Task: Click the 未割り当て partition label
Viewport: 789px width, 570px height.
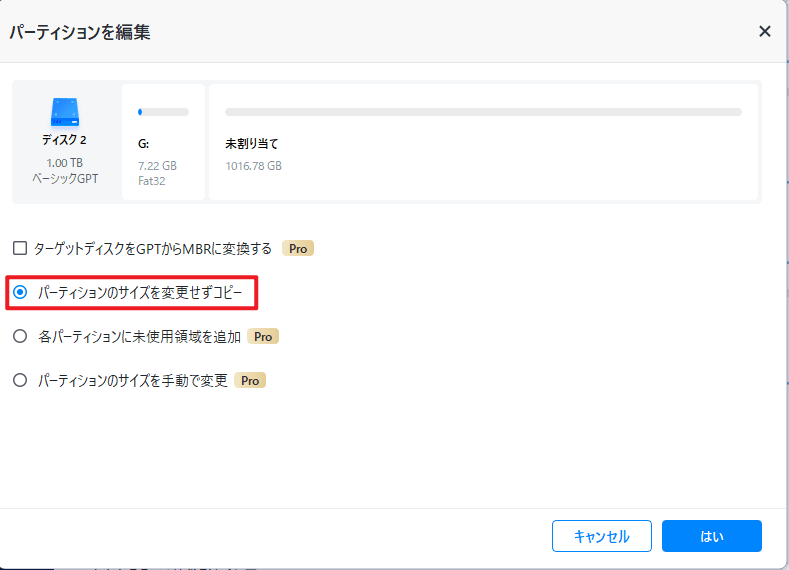Action: [x=252, y=144]
